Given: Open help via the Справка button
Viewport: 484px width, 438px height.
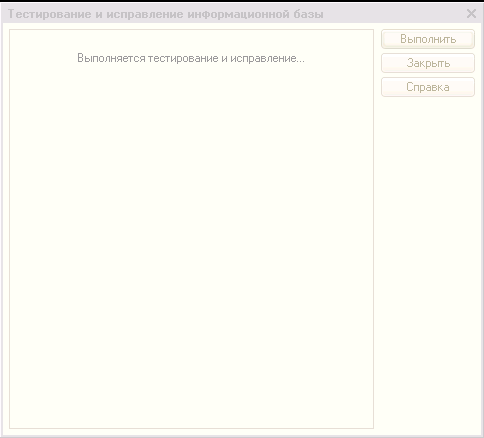Looking at the screenshot, I should tap(428, 87).
